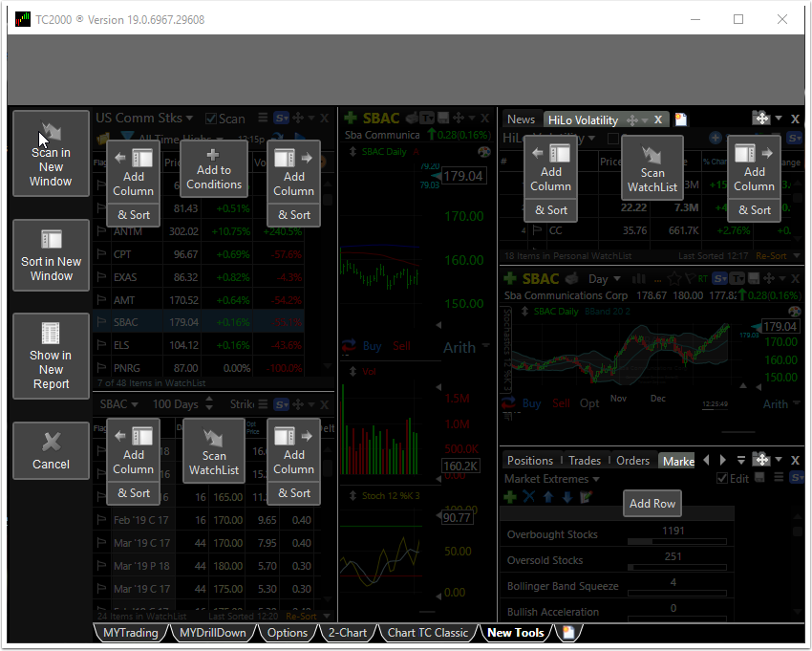Screen dimensions: 812x651
Task: Toggle the Scan checkbox in US Comm Stks
Action: click(x=211, y=119)
